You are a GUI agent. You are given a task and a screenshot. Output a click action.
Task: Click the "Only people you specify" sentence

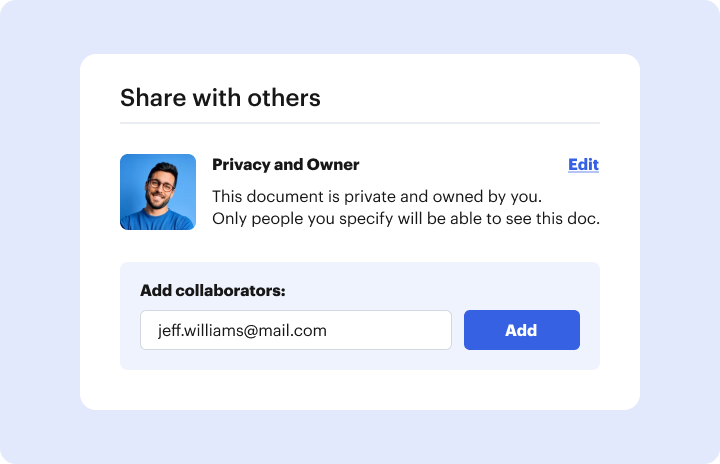coord(405,218)
